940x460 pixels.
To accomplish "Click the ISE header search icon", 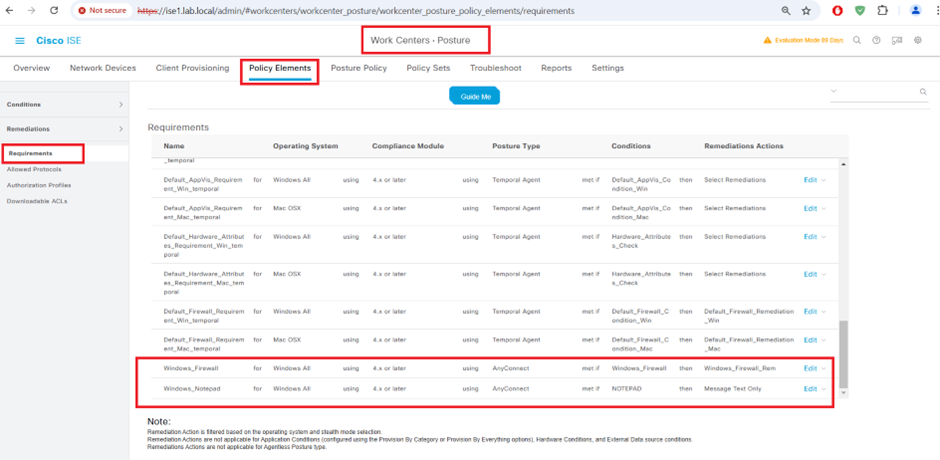I will click(857, 41).
